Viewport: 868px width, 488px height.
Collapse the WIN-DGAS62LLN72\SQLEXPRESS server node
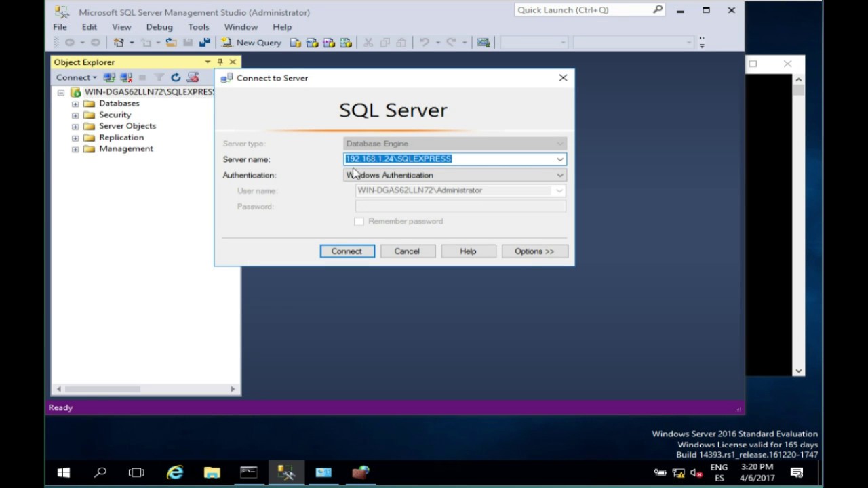[61, 92]
